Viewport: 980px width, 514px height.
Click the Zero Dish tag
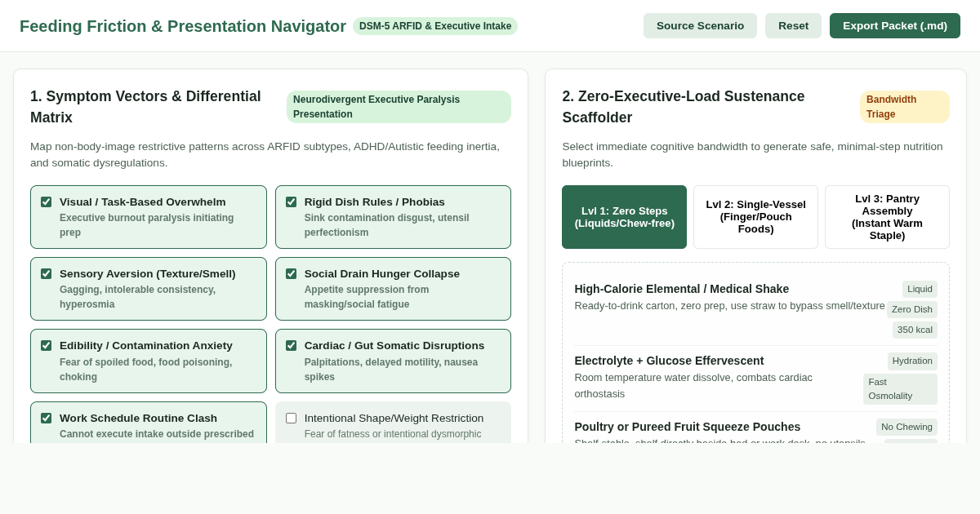coord(912,309)
